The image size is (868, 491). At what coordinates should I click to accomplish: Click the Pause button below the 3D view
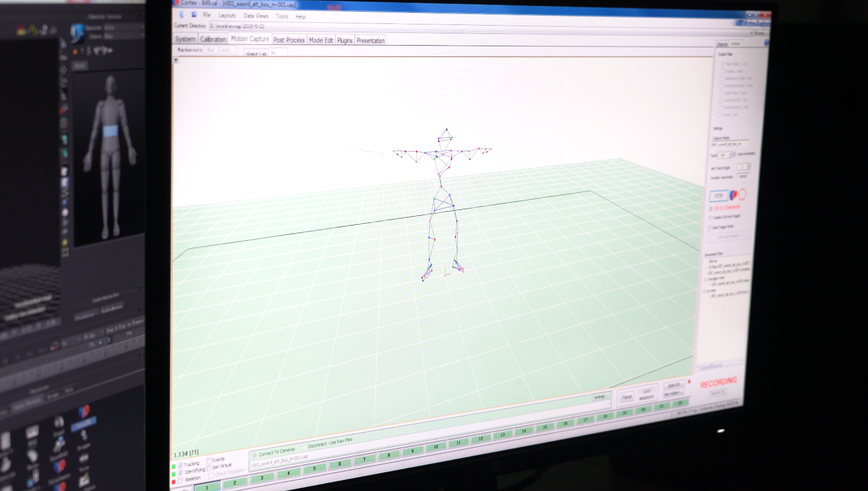[x=627, y=396]
